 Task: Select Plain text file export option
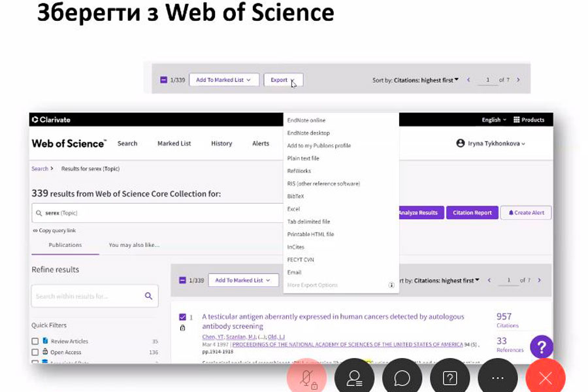point(303,158)
